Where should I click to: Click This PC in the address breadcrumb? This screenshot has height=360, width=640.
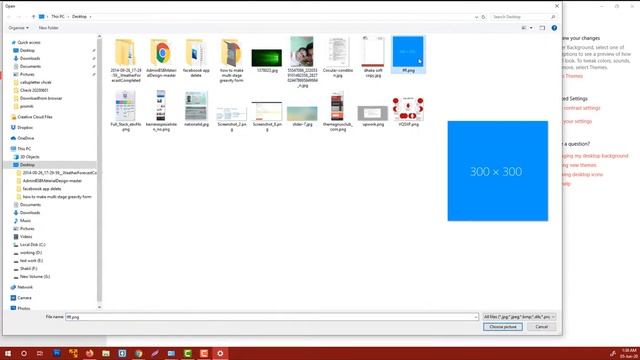point(58,17)
